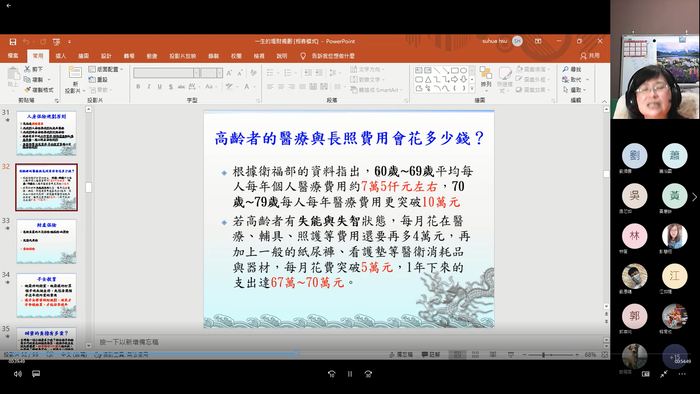Click Normal view icon in status bar
Image resolution: width=700 pixels, height=394 pixels.
coord(458,355)
